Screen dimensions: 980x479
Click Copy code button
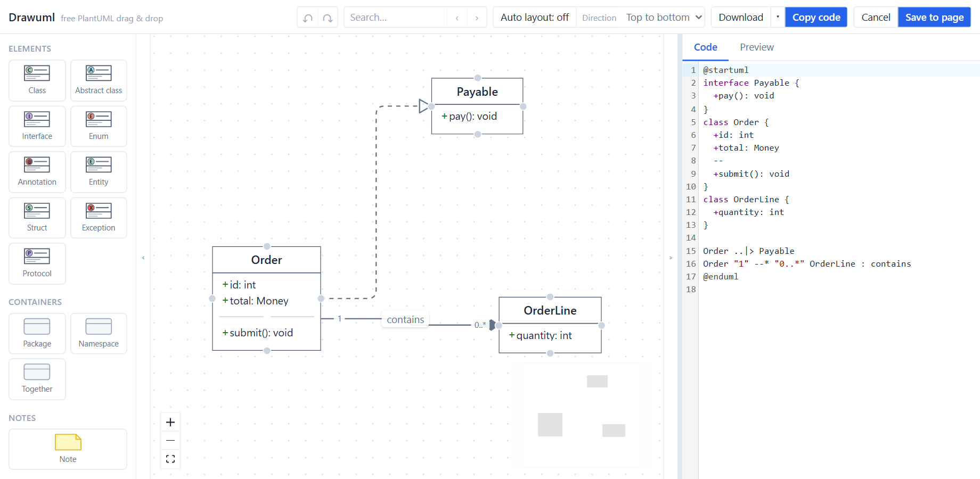816,18
